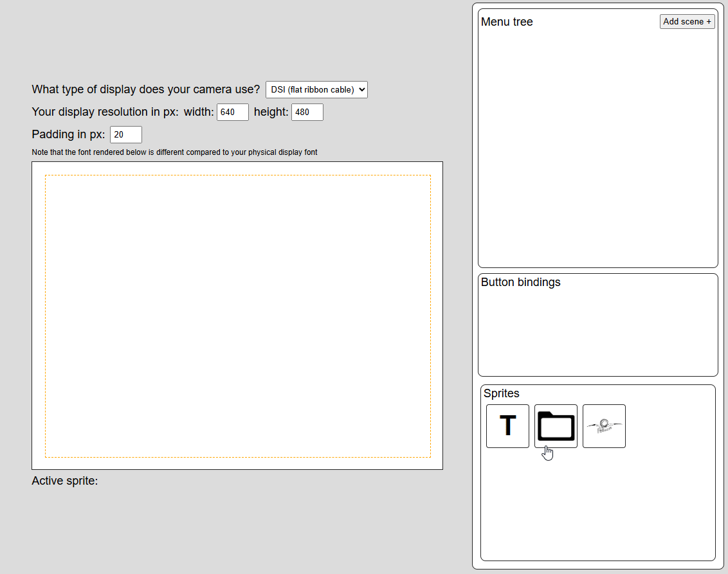Click the "Padding in px:" label

click(x=68, y=135)
